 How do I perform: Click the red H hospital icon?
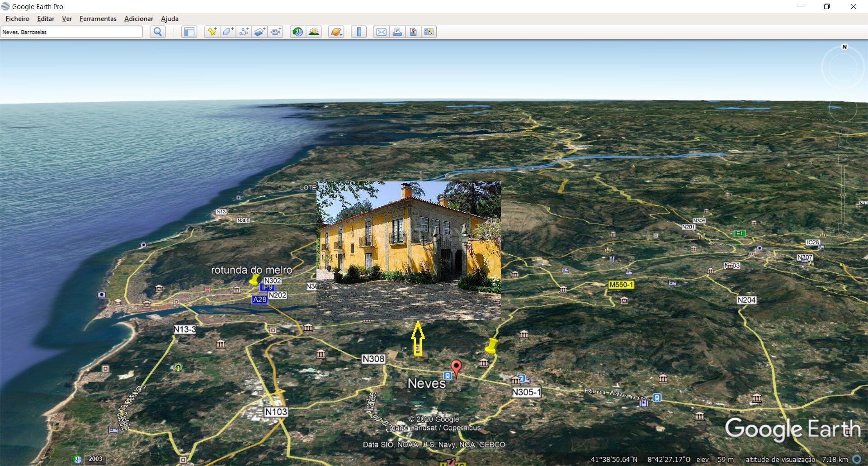click(208, 290)
